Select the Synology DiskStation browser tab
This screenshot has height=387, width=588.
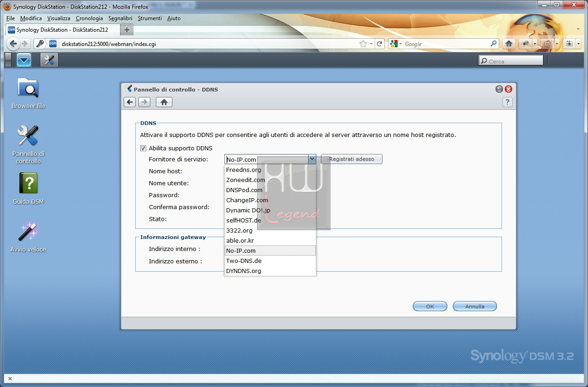point(63,30)
